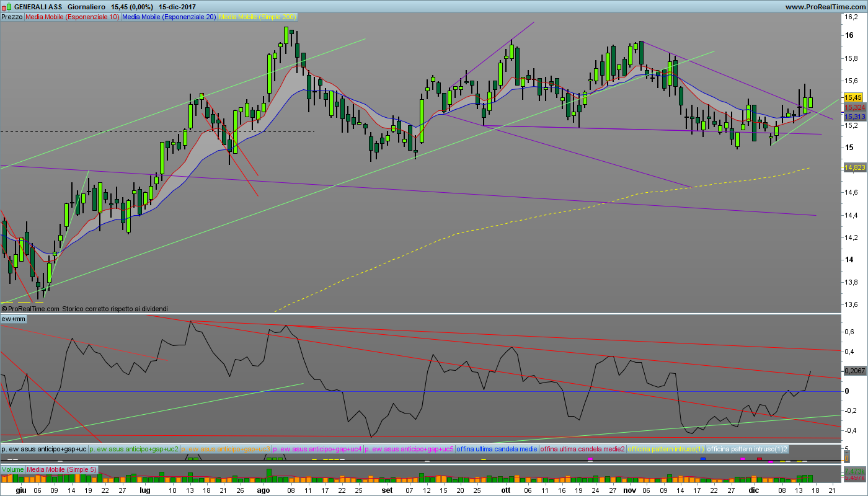Select offina ultima candela medie2 label
868x496 pixels.
(x=583, y=448)
